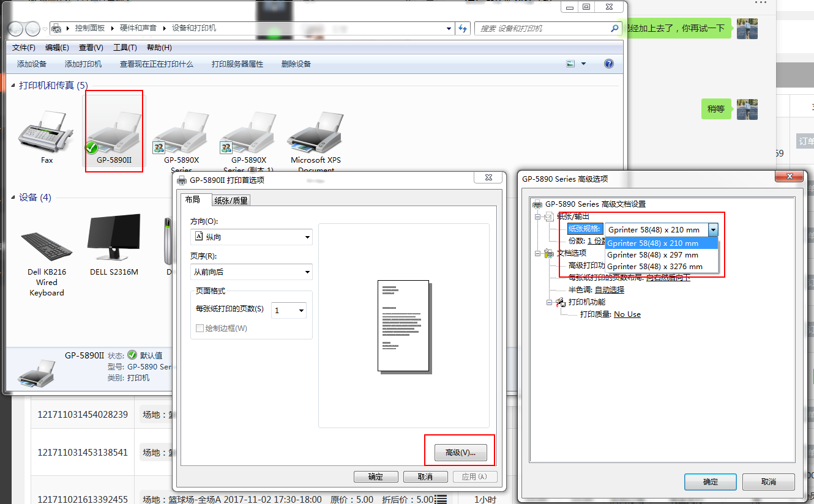The image size is (814, 504).
Task: Open the 文件(F) menu
Action: 24,48
